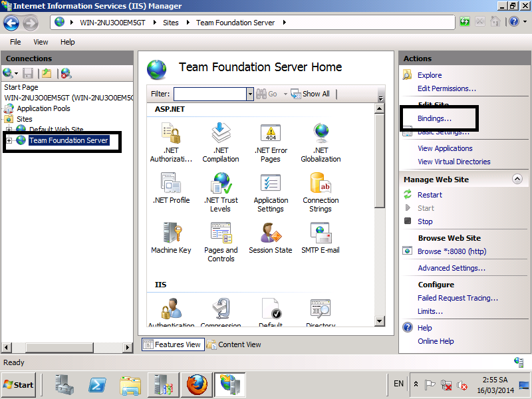
Task: Open the Help menu
Action: point(68,42)
